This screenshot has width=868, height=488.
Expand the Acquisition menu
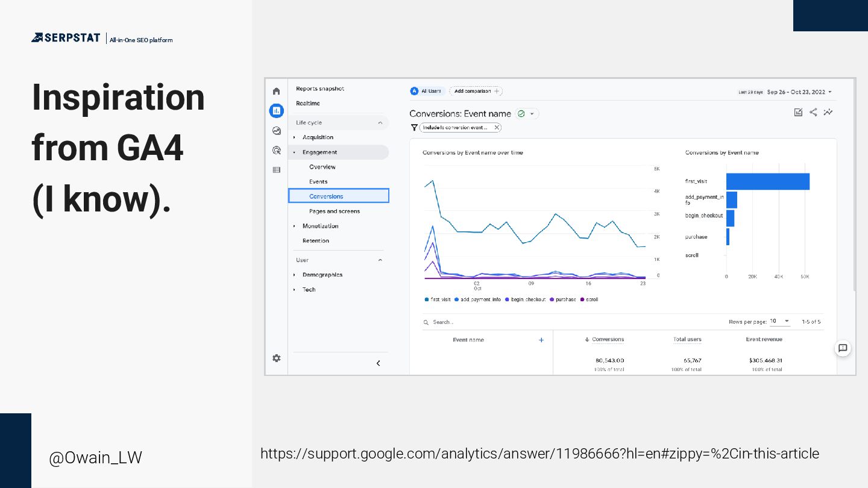295,137
